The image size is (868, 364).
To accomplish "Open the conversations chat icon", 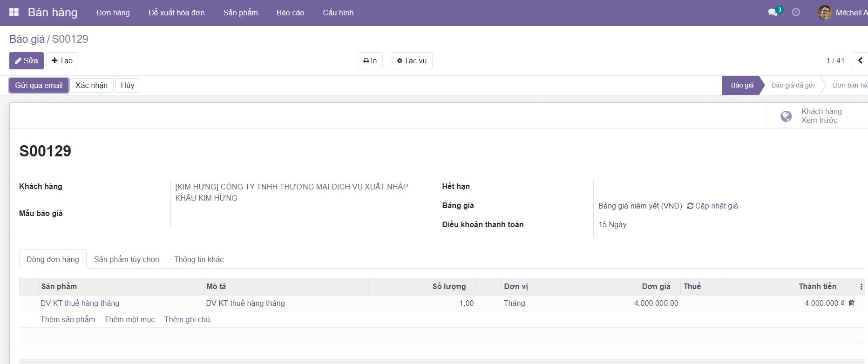I will tap(773, 13).
